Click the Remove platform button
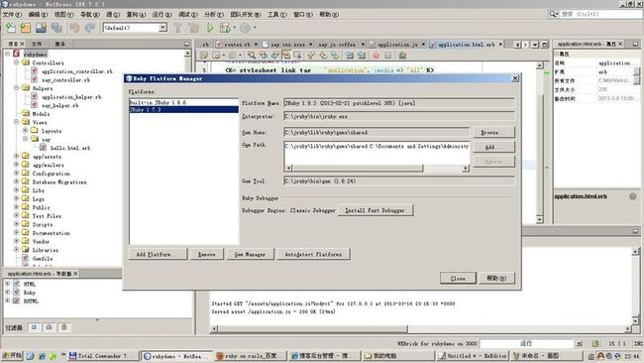Screen dimensions: 644x363 coord(206,254)
